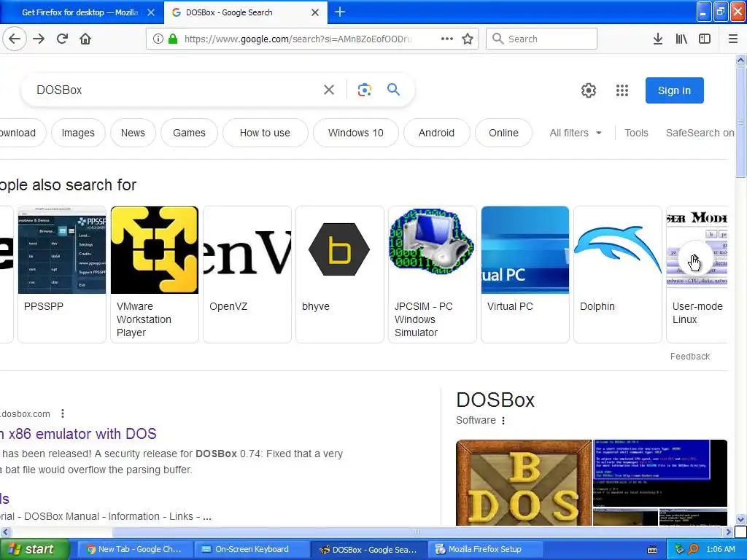Open the JPCSIM PC Windows Simulator card
Screen dimensions: 747x560
coord(432,274)
